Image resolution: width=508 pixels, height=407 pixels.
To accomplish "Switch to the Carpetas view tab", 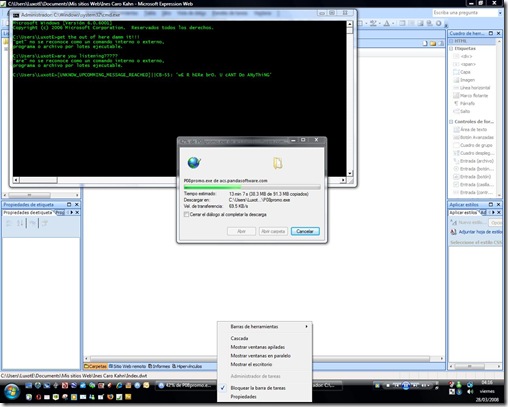I will tap(95, 366).
